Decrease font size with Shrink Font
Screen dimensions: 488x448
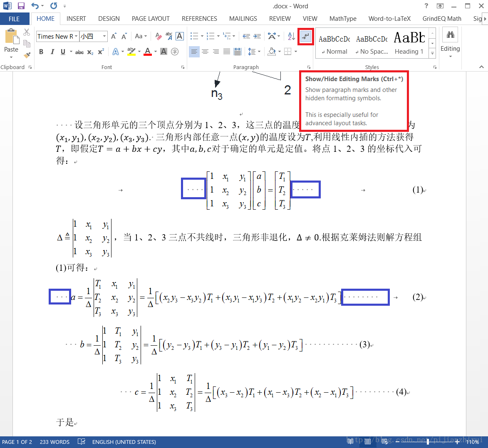(124, 37)
